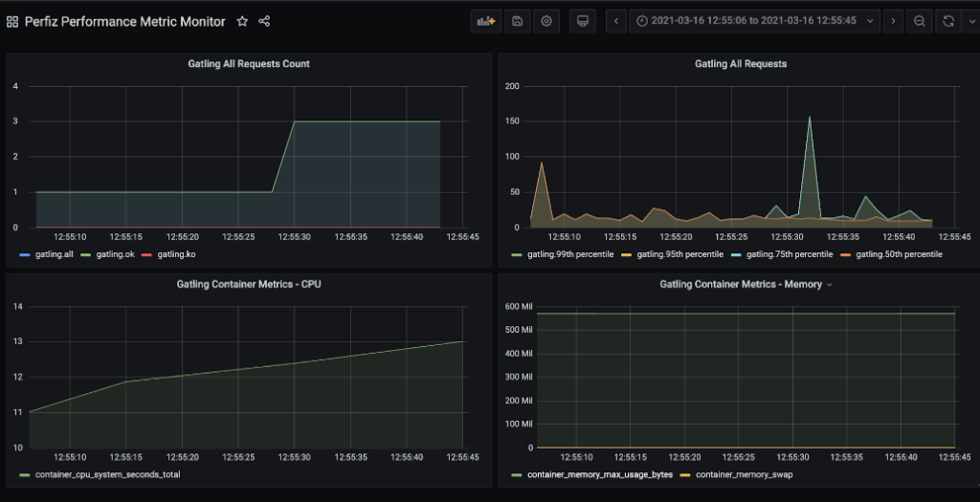Star the Perfiz dashboard as favorite
Image resolution: width=980 pixels, height=502 pixels.
pos(242,21)
